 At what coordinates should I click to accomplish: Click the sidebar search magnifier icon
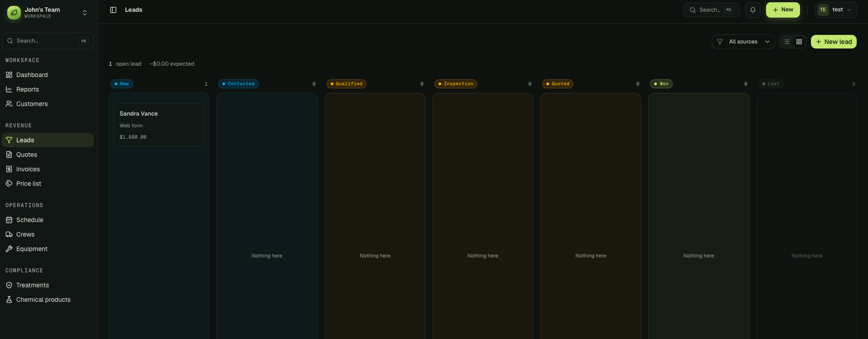pos(10,41)
